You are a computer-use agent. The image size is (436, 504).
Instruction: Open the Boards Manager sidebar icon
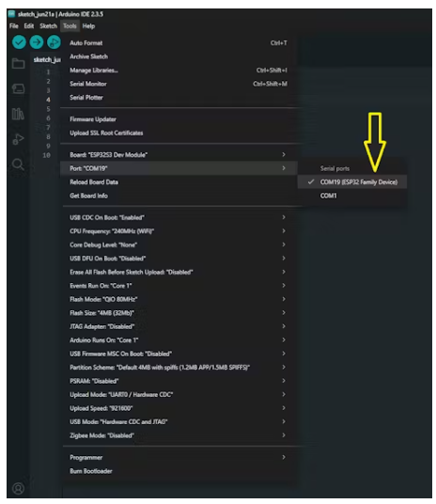(18, 88)
